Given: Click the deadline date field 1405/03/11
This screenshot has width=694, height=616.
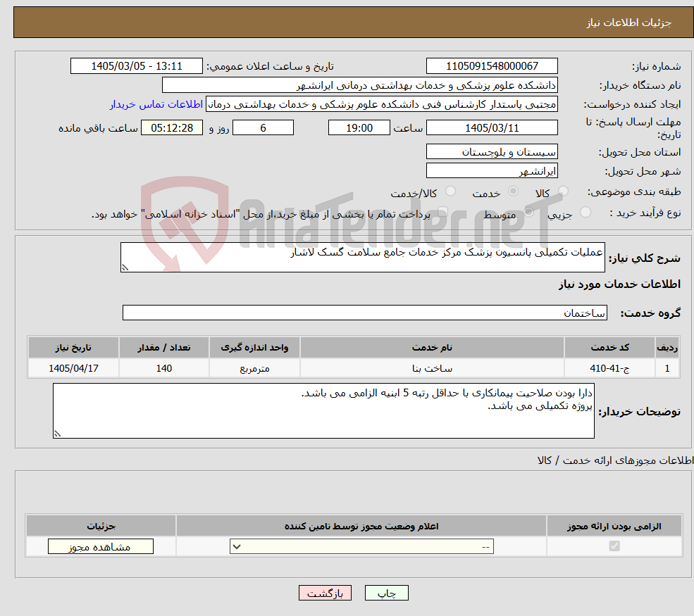Looking at the screenshot, I should coord(492,128).
